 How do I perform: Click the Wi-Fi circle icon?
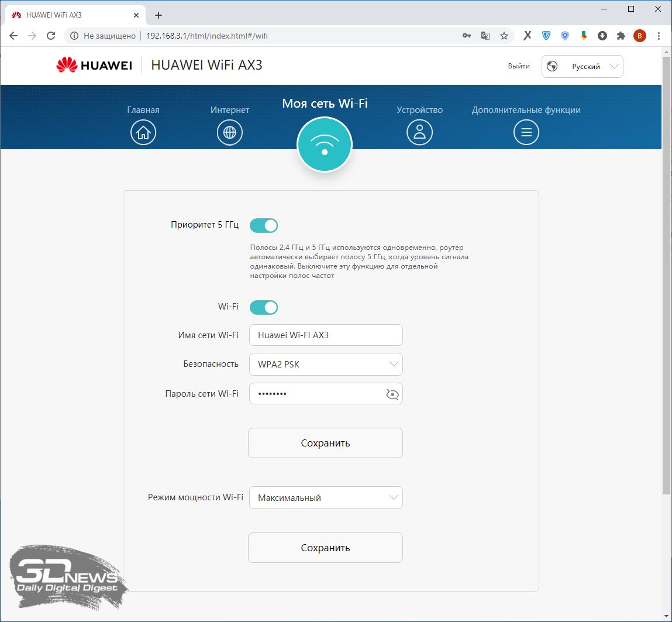(x=325, y=145)
